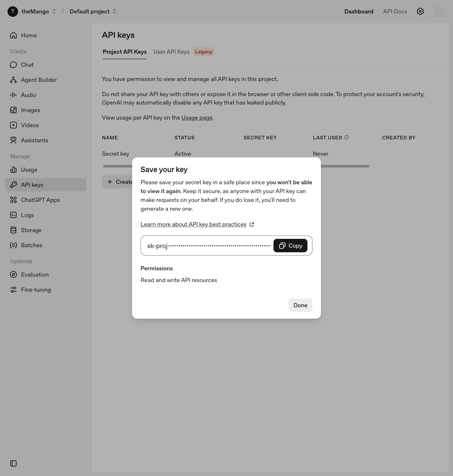Open the Storage database icon
Viewport: 453px width, 476px height.
(13, 230)
